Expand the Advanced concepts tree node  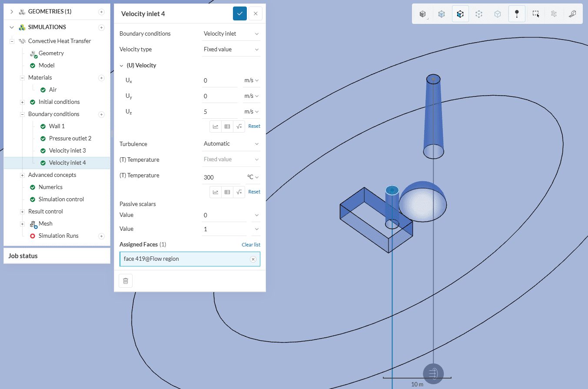[x=23, y=175]
